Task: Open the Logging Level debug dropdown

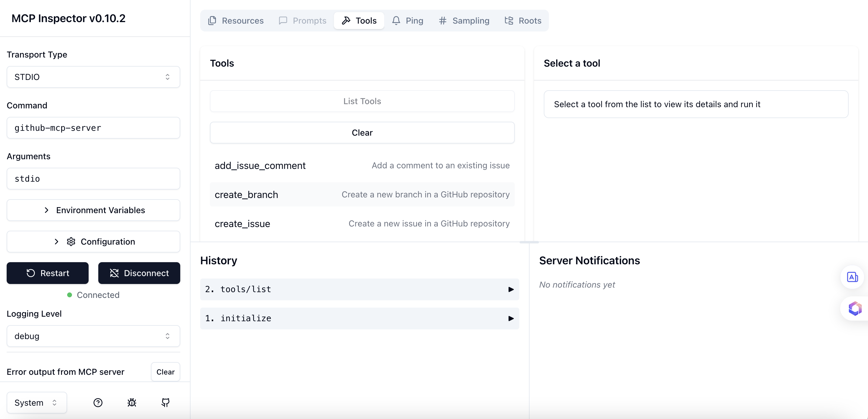Action: pyautogui.click(x=93, y=336)
